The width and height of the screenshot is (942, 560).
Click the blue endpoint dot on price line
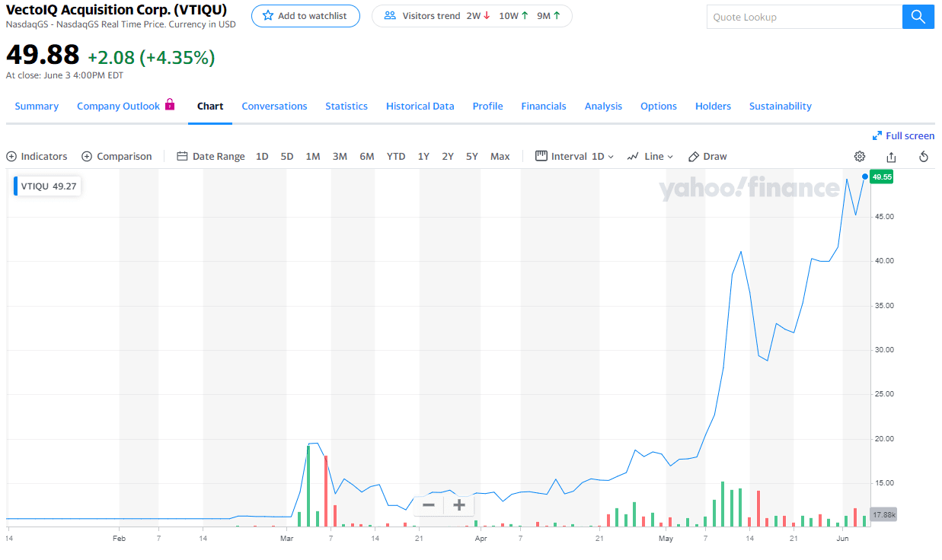[865, 177]
